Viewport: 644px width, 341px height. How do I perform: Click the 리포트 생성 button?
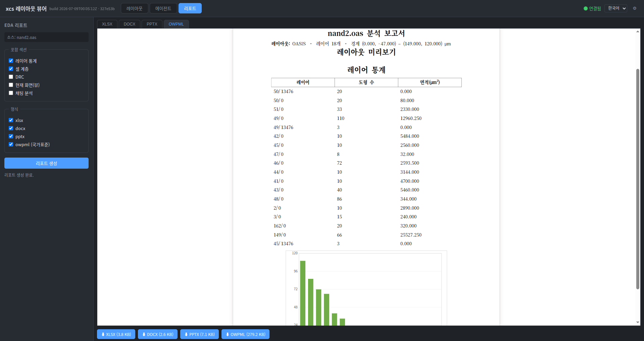click(x=46, y=163)
